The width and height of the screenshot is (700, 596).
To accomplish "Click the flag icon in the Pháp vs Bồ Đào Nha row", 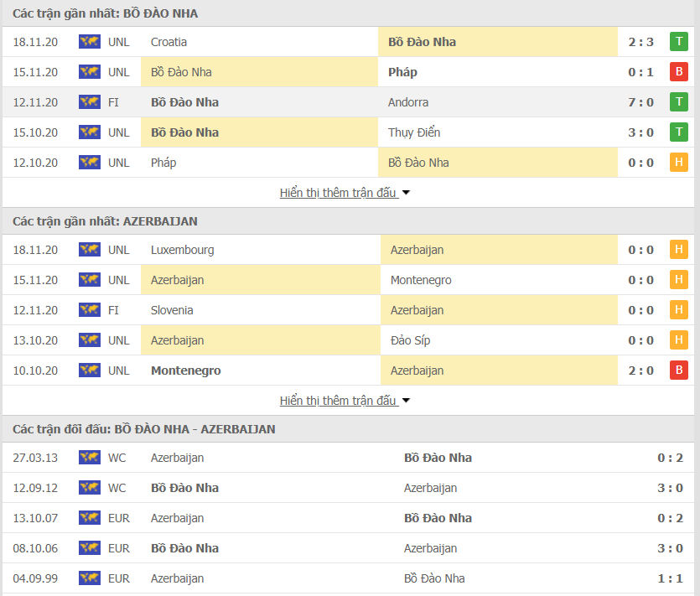I will pyautogui.click(x=89, y=162).
